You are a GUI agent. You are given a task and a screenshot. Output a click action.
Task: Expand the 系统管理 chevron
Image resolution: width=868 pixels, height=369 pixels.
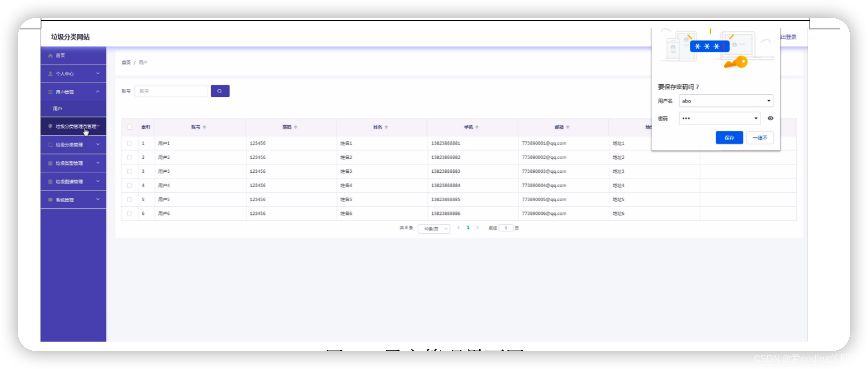pyautogui.click(x=98, y=199)
